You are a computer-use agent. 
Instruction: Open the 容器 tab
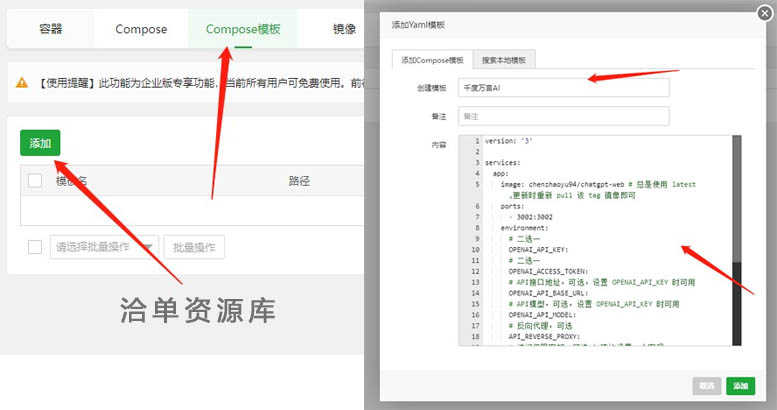(x=51, y=29)
